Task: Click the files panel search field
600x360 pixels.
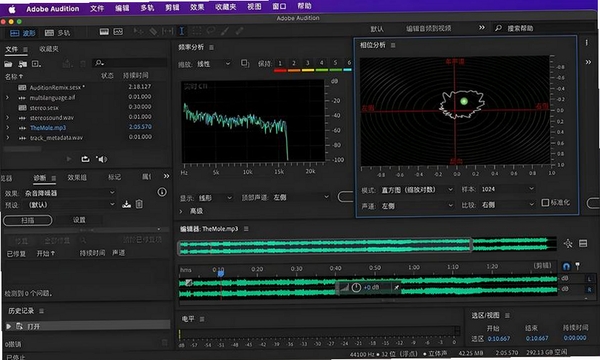Action: (130, 63)
